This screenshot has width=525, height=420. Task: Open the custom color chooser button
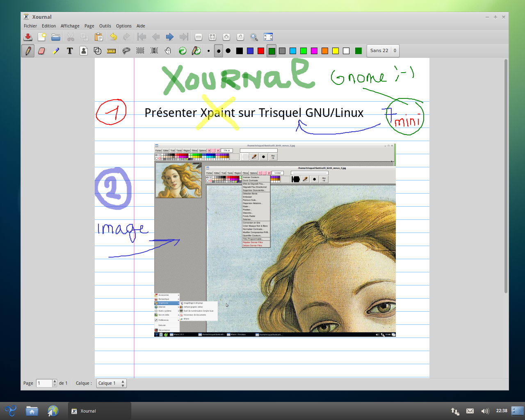[x=358, y=51]
